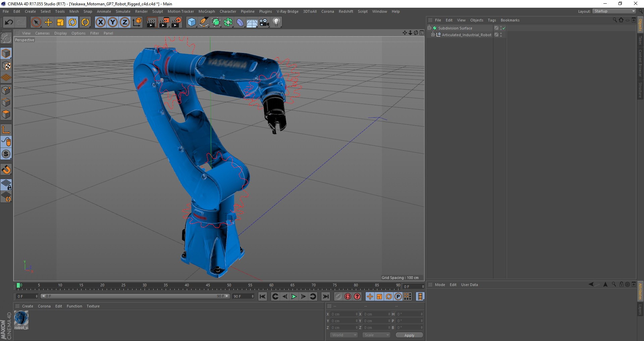The image size is (644, 341).
Task: Toggle Autokeying record button
Action: 348,296
